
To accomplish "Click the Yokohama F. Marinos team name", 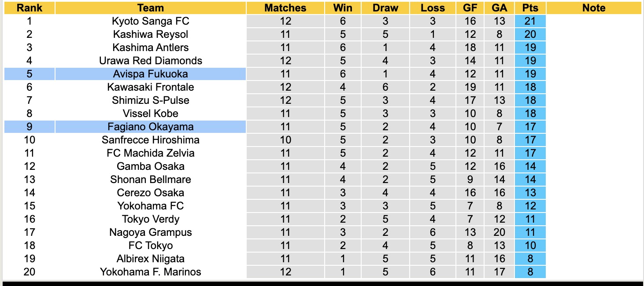I will [150, 272].
